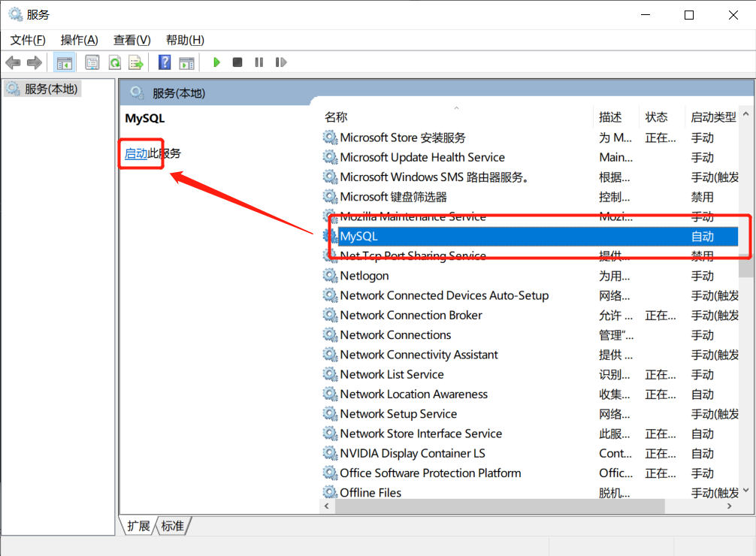
Task: Pause the service with pause icon
Action: click(x=259, y=62)
